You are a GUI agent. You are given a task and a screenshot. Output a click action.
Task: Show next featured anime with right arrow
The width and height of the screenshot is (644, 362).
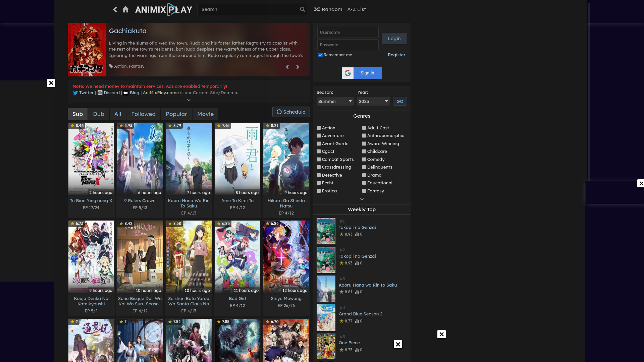click(298, 67)
